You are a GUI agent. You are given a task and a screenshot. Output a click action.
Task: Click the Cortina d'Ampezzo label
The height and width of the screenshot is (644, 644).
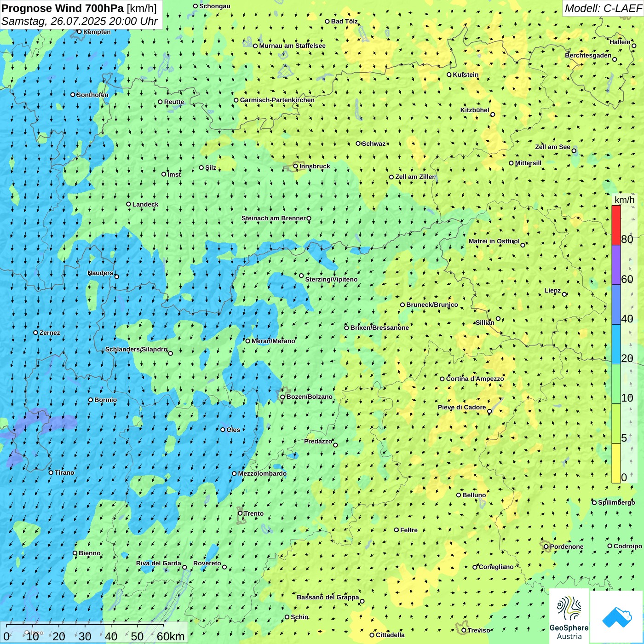pyautogui.click(x=475, y=379)
